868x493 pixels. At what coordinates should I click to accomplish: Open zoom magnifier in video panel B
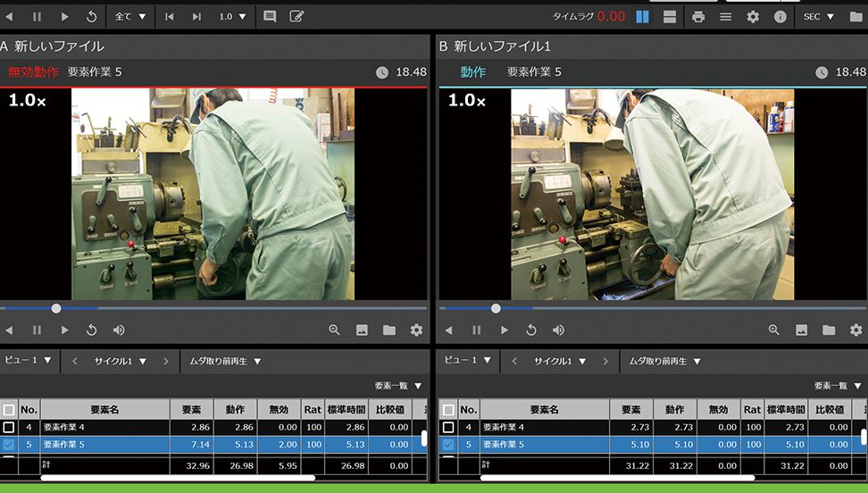pos(774,330)
